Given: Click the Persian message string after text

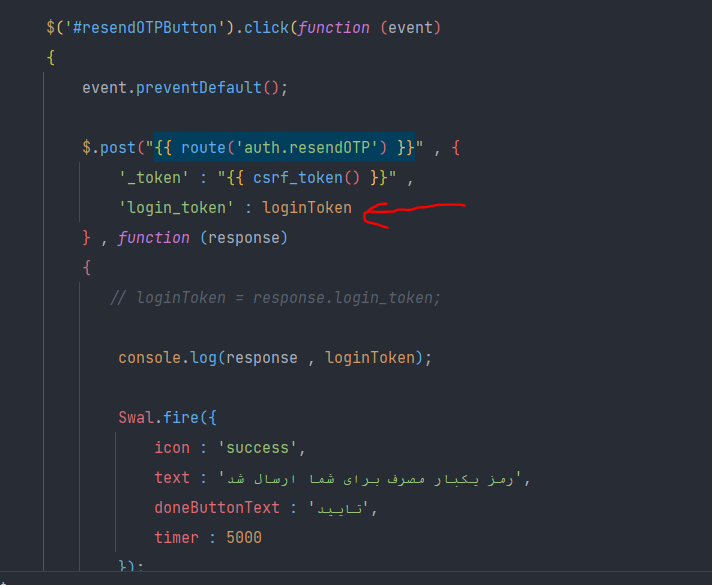Looking at the screenshot, I should click(x=370, y=478).
